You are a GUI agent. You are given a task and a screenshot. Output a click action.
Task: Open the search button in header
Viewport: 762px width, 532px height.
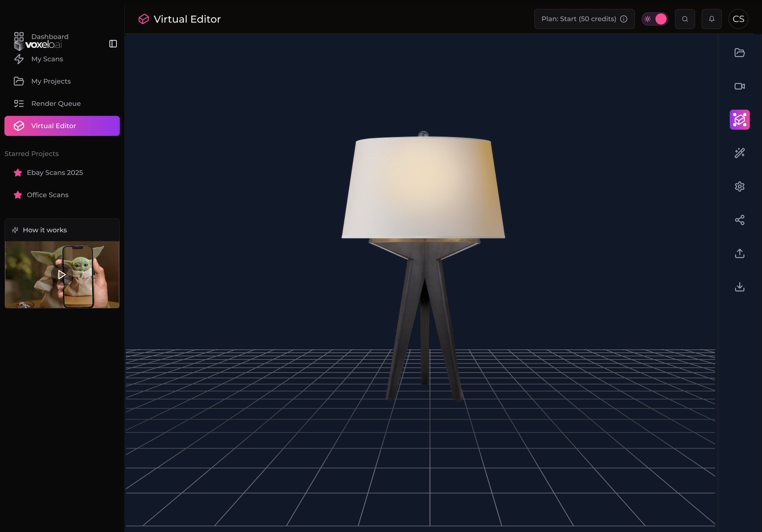pos(685,19)
